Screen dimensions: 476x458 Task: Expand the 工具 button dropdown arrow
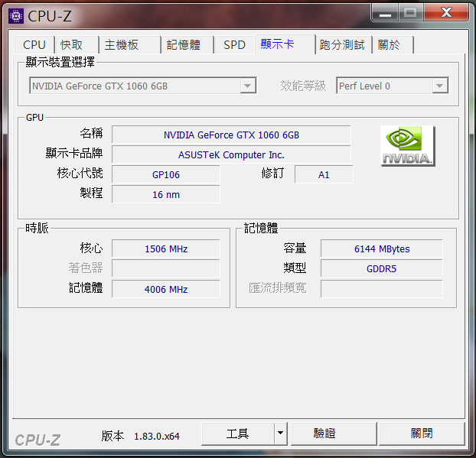click(281, 434)
